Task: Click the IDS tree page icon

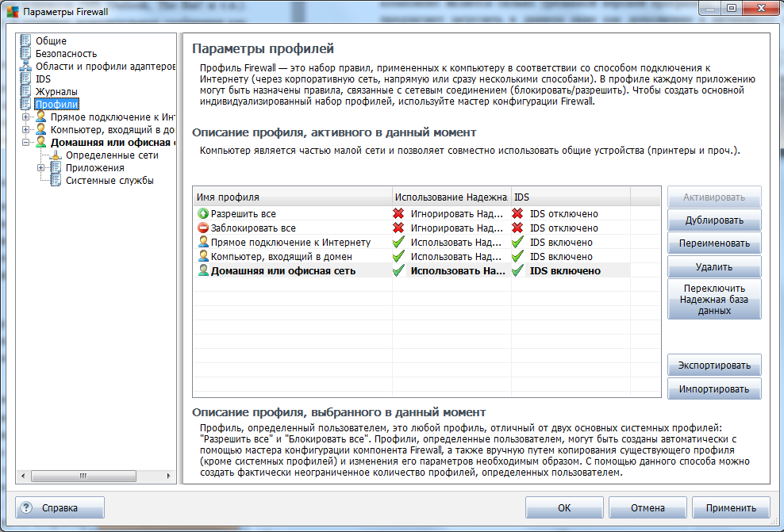Action: (x=25, y=78)
